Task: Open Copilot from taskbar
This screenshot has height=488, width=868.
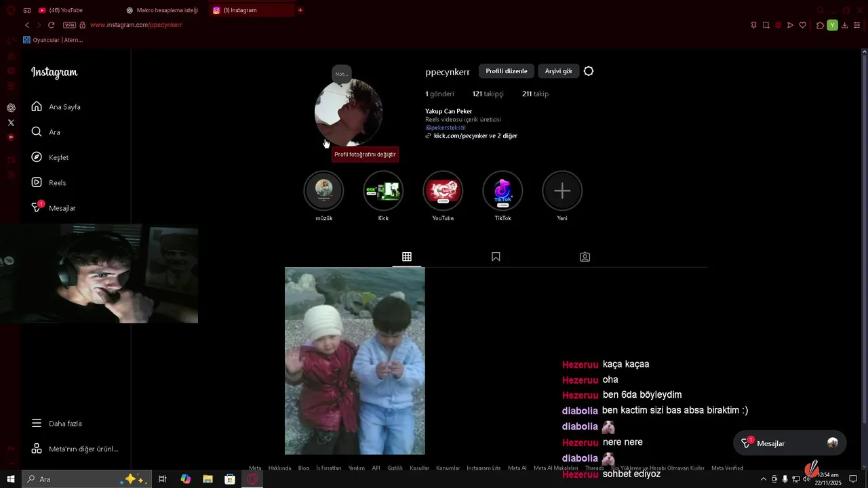Action: tap(186, 479)
